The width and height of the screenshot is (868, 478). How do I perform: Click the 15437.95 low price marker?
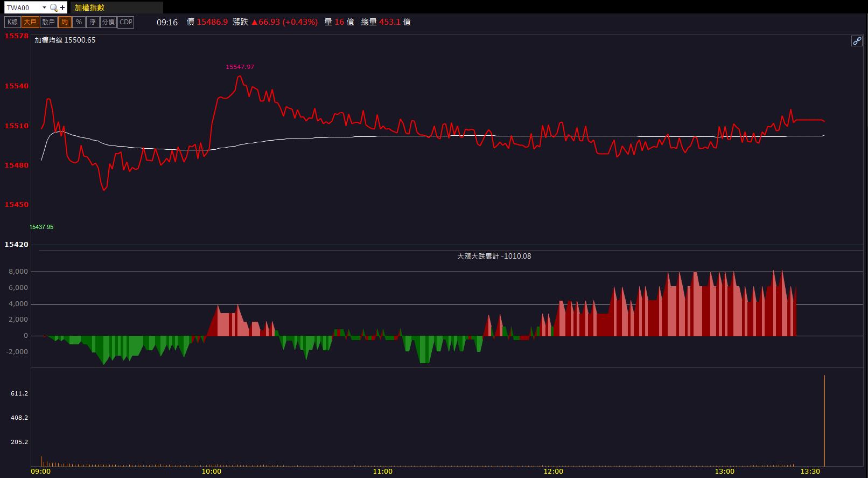pos(41,227)
